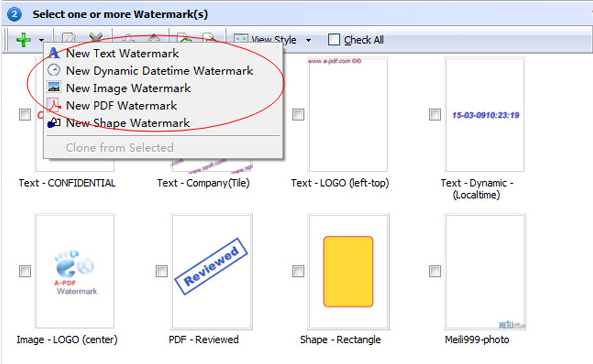The height and width of the screenshot is (364, 593).
Task: Tick the Check All checkbox
Action: 334,39
